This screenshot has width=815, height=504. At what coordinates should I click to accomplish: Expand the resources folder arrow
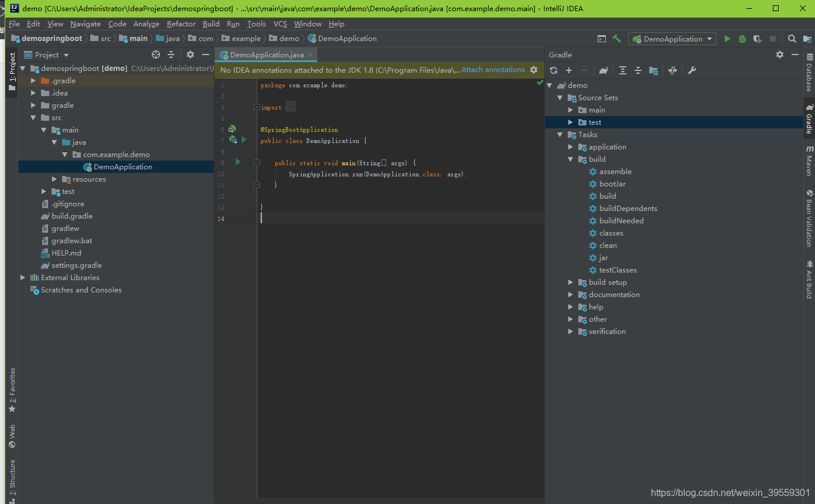[54, 179]
